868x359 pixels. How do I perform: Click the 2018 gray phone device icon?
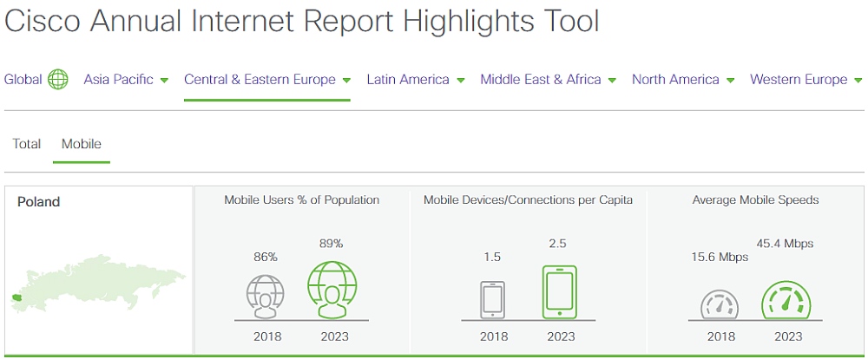coord(493,300)
